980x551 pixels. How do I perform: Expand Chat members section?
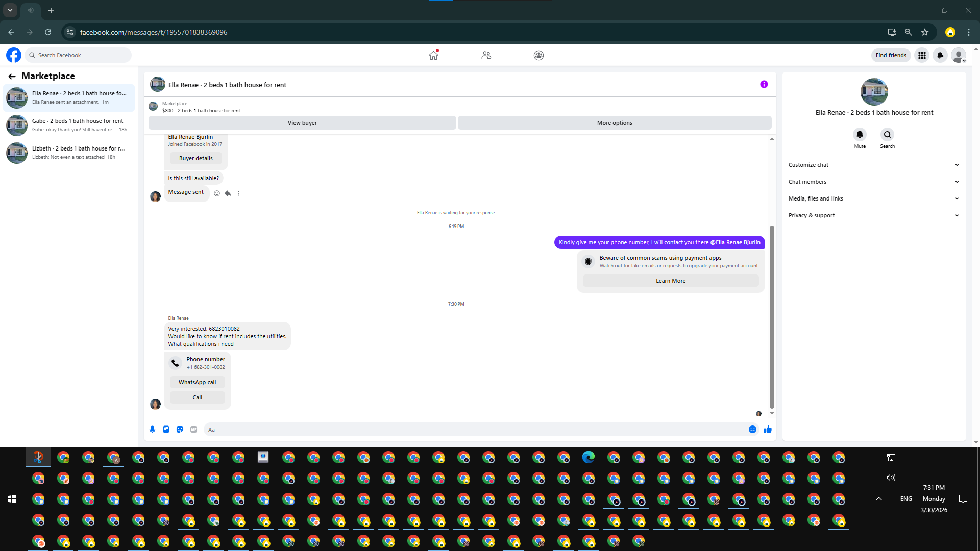(873, 182)
